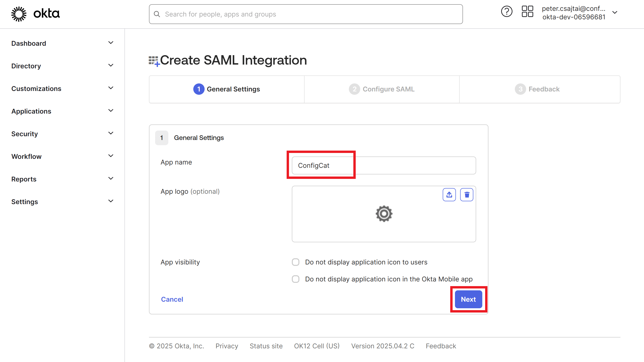
Task: Expand the Security sidebar section
Action: click(111, 133)
